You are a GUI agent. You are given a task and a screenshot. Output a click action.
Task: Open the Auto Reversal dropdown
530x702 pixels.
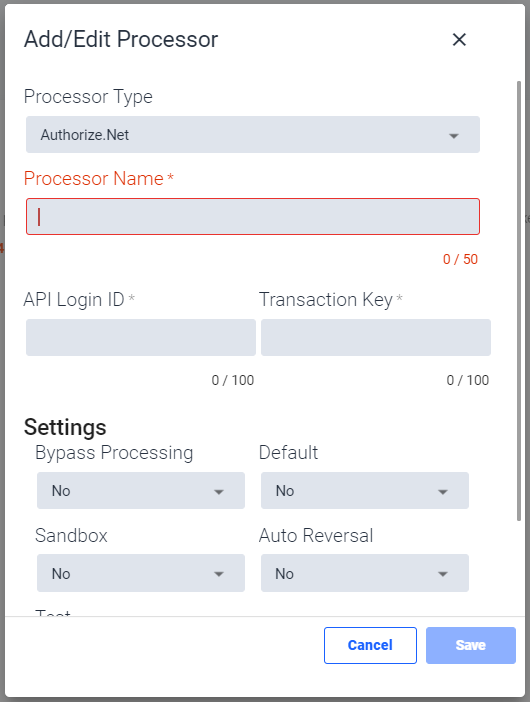tap(365, 573)
